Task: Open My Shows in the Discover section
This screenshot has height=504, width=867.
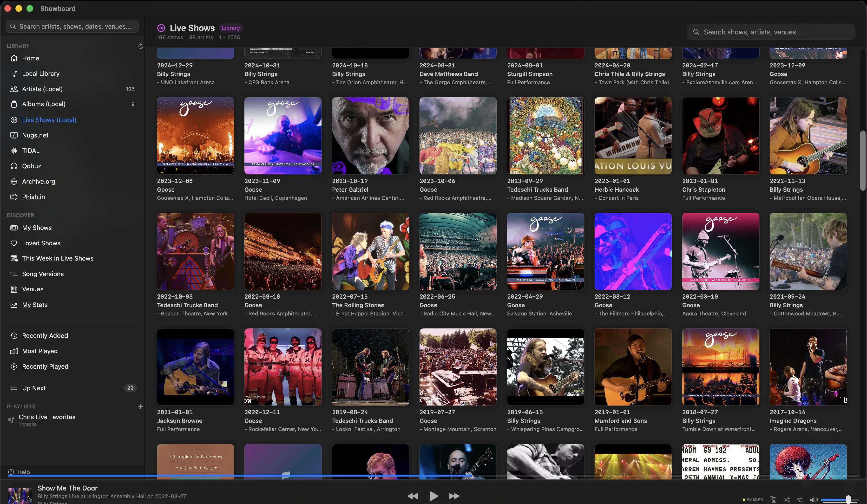Action: point(36,227)
